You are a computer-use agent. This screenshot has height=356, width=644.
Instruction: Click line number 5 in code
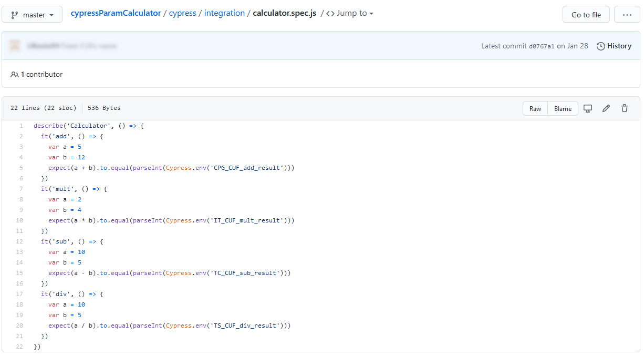click(21, 168)
